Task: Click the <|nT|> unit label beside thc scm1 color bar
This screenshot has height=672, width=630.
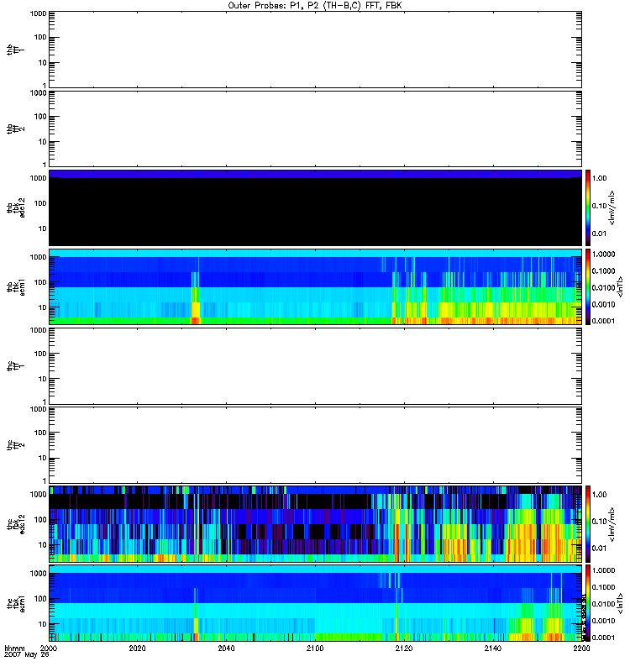Action: coord(619,603)
